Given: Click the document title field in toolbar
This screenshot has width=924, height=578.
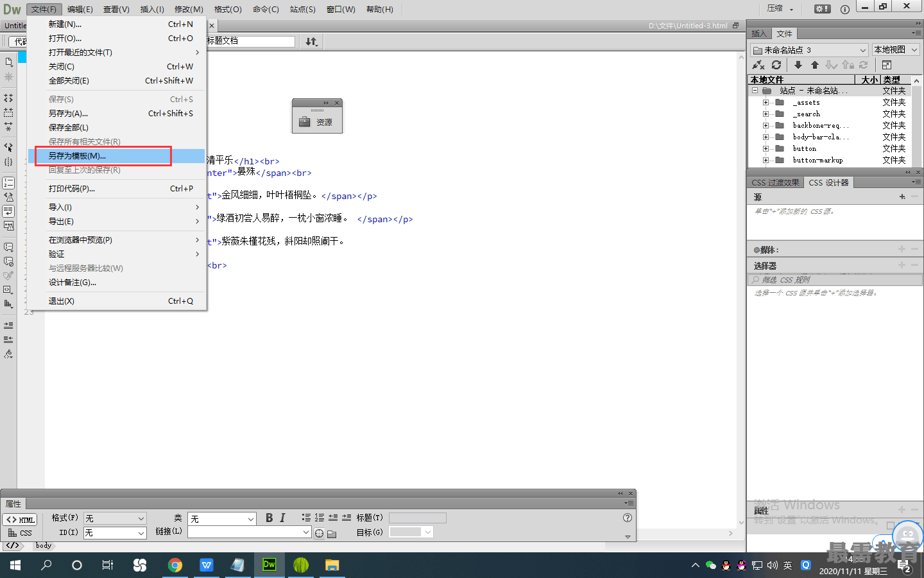Looking at the screenshot, I should click(250, 41).
